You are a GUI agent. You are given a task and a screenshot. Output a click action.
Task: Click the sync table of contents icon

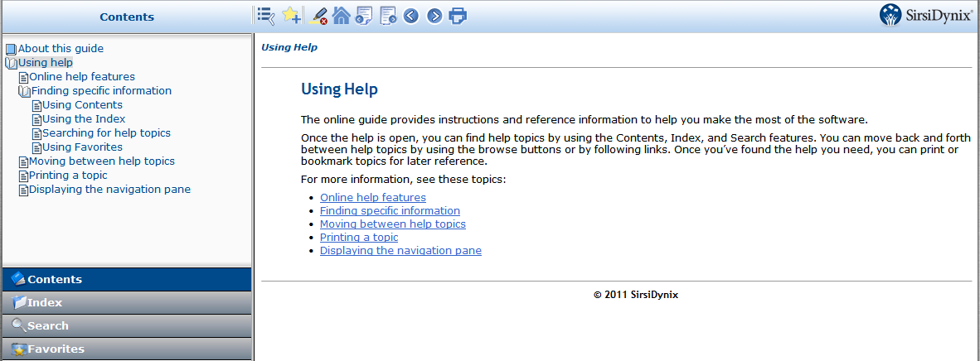click(x=265, y=16)
